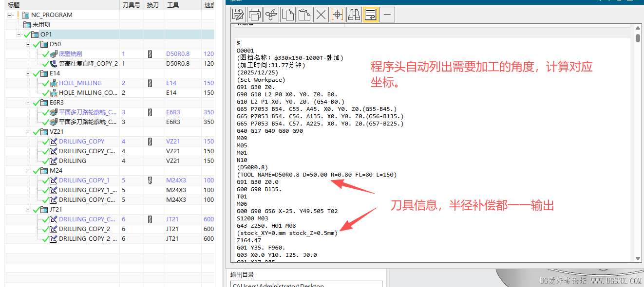Click scroll-up arrow of NC code listing
This screenshot has width=644, height=287.
638,29
